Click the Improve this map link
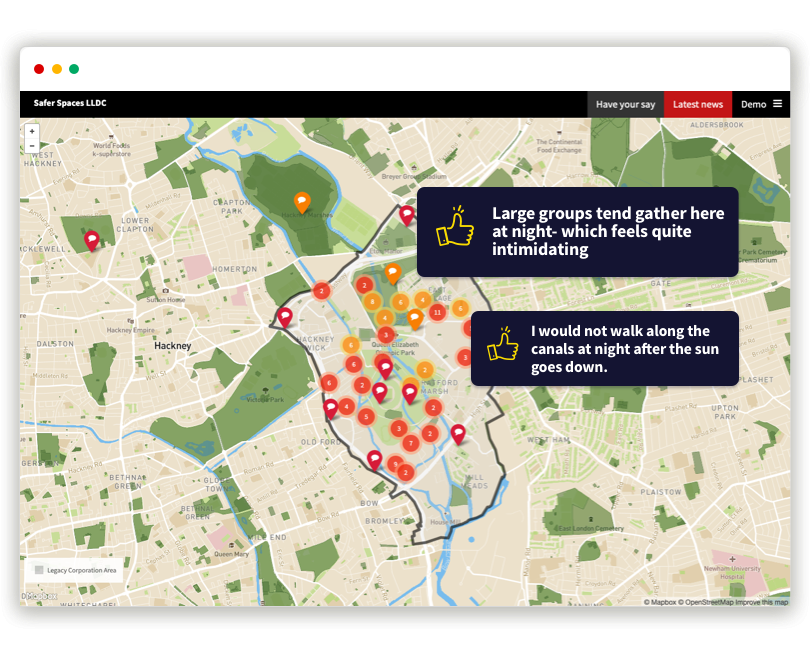810x652 pixels. (x=762, y=602)
